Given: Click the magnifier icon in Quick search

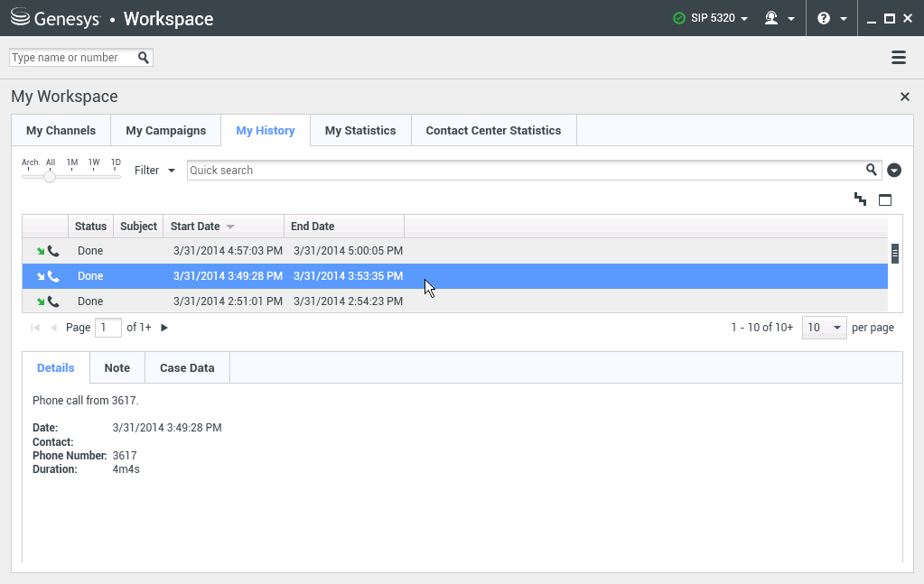Looking at the screenshot, I should point(871,170).
